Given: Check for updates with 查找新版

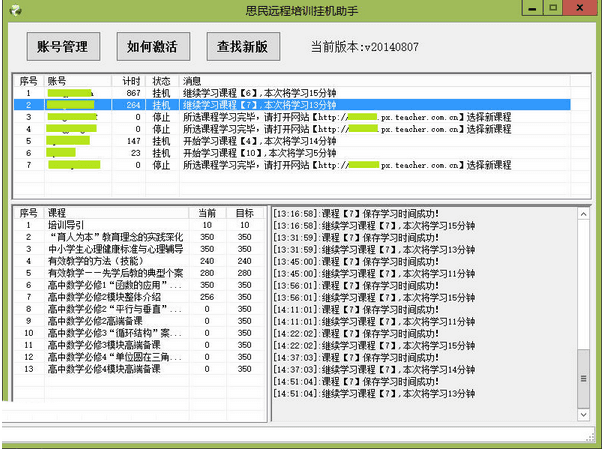Looking at the screenshot, I should [243, 47].
